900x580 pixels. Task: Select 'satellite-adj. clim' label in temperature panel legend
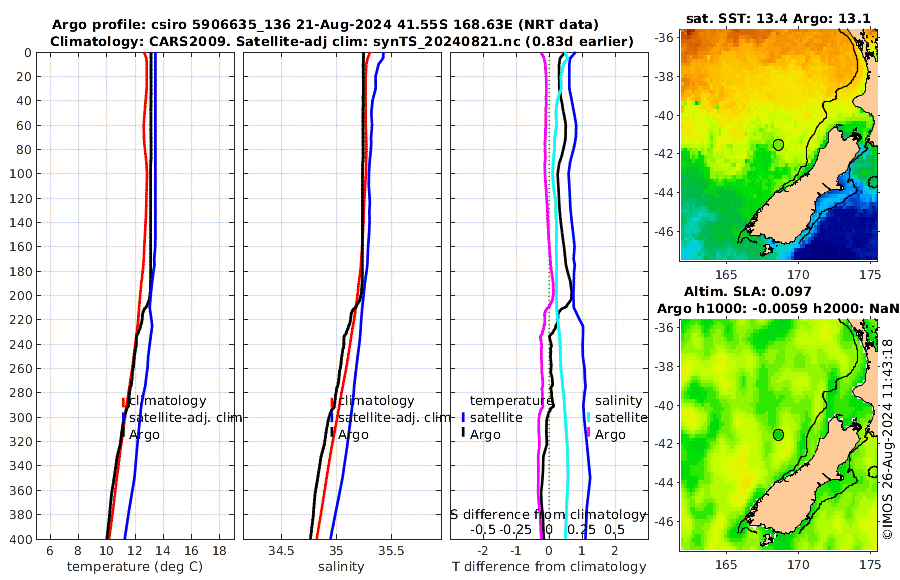tap(185, 418)
